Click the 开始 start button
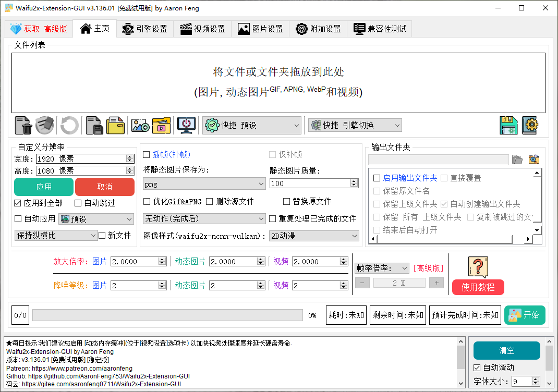 [525, 315]
